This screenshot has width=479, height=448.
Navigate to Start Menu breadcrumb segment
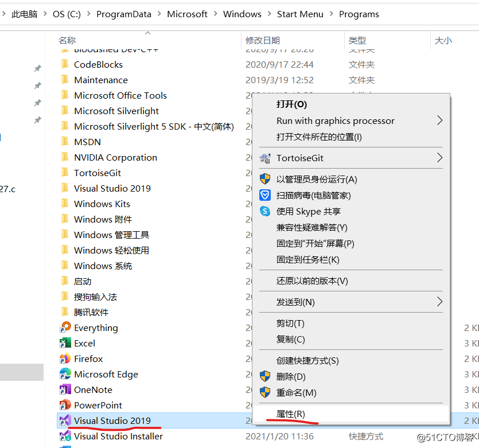tap(300, 14)
